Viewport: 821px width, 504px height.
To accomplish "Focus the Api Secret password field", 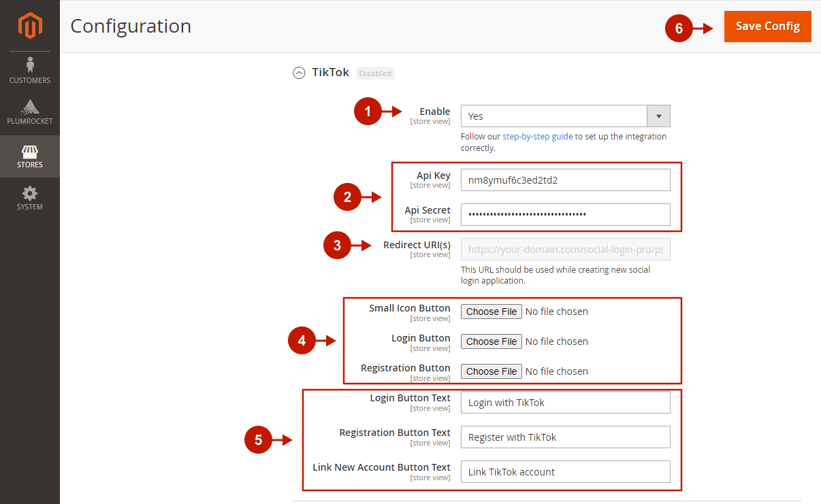I will [566, 214].
